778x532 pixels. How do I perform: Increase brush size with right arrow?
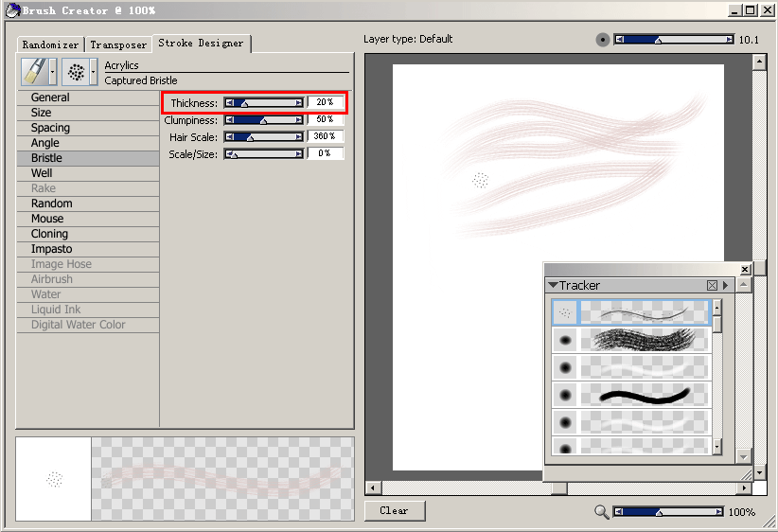coord(730,40)
